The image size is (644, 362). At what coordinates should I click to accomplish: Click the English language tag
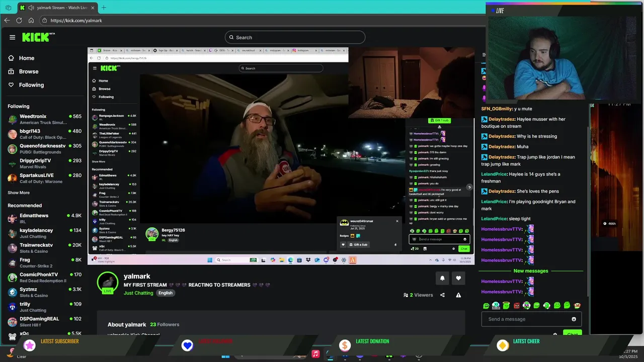coord(166,293)
